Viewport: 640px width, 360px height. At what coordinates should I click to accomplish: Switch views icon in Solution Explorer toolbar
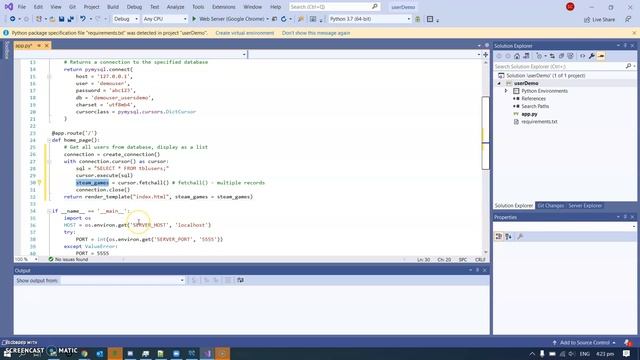click(x=526, y=56)
